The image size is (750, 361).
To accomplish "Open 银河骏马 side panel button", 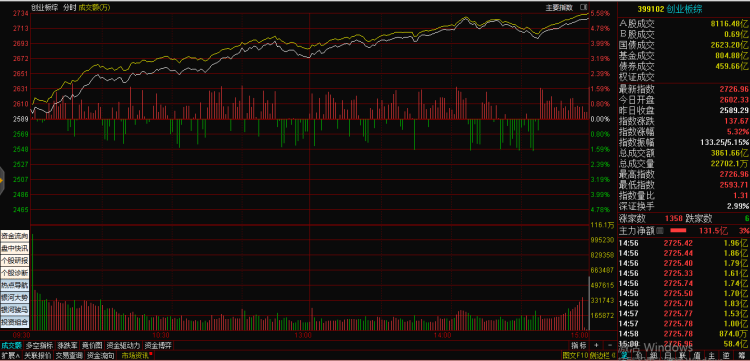I will tap(15, 310).
